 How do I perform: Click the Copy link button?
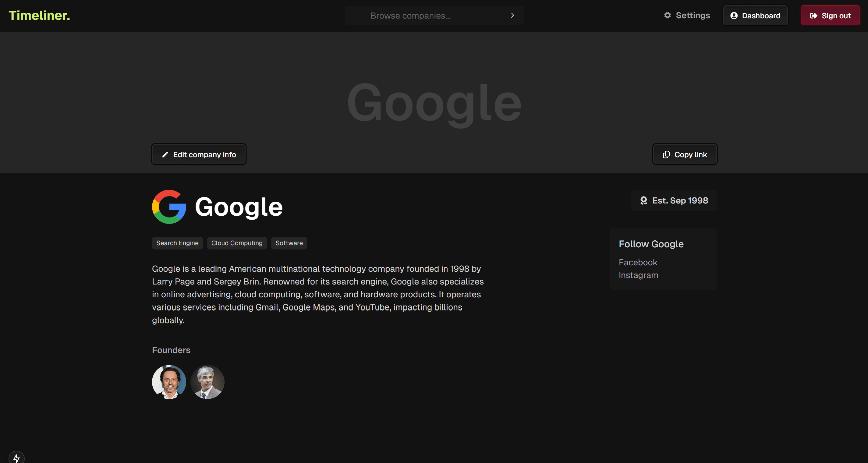click(685, 154)
